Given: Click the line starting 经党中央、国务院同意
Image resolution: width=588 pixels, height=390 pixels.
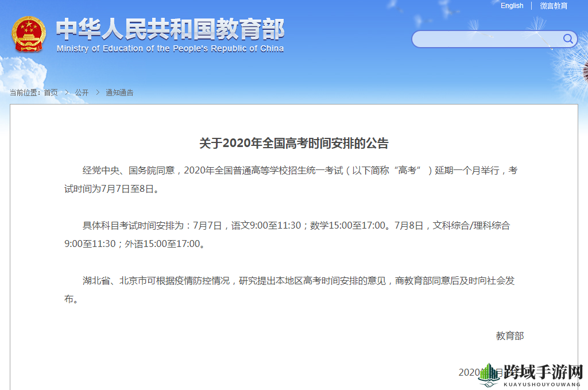Looking at the screenshot, I should coord(300,171).
